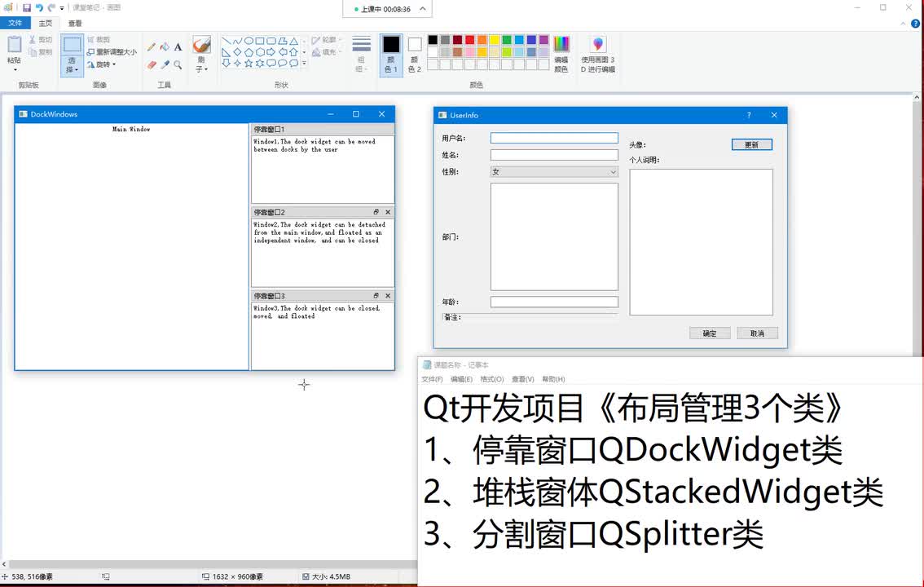Select the Pencil tool

coord(152,47)
